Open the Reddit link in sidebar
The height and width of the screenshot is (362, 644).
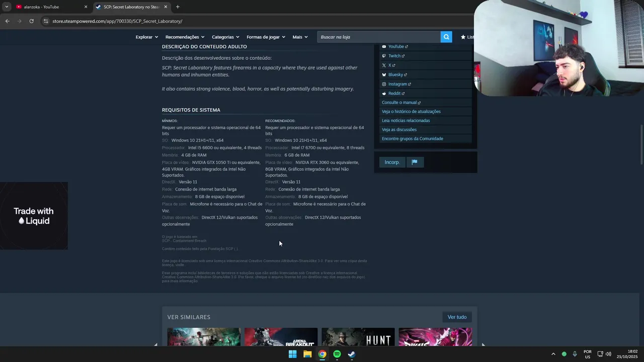click(x=396, y=94)
